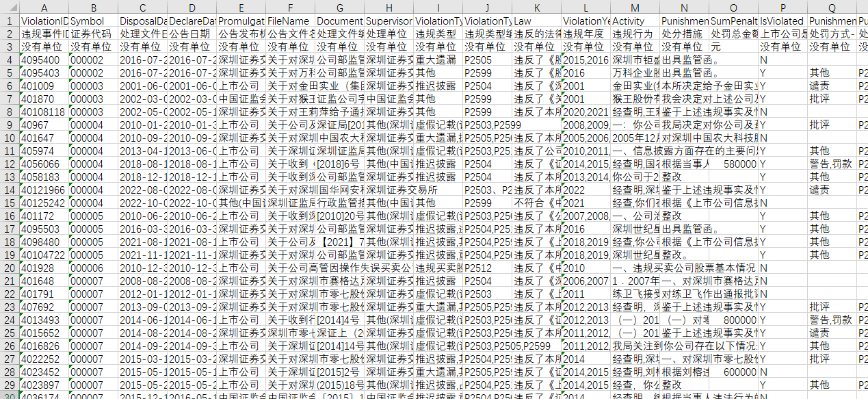The image size is (868, 399).
Task: Click the 元 unit cell
Action: (733, 47)
